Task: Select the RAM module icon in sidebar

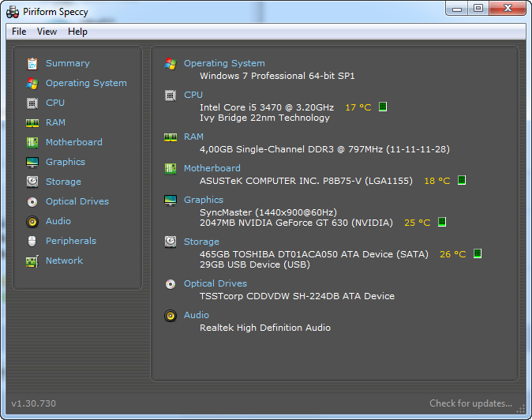Action: (x=32, y=122)
